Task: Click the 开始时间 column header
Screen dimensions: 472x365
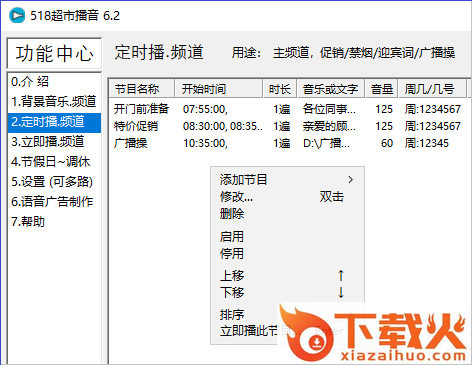Action: coord(219,89)
